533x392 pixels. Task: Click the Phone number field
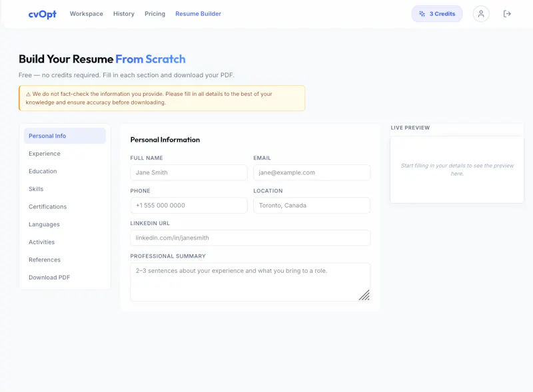(189, 206)
